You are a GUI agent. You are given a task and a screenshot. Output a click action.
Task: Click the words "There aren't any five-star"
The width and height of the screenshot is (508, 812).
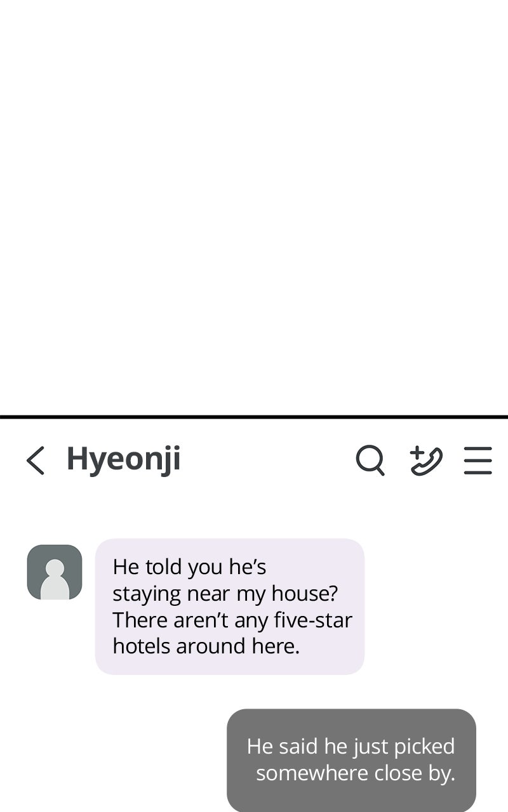point(232,620)
